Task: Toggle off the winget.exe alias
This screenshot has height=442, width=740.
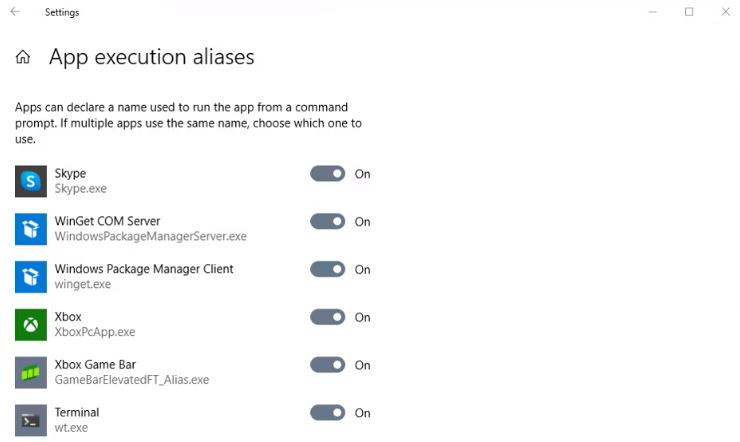Action: pyautogui.click(x=328, y=269)
